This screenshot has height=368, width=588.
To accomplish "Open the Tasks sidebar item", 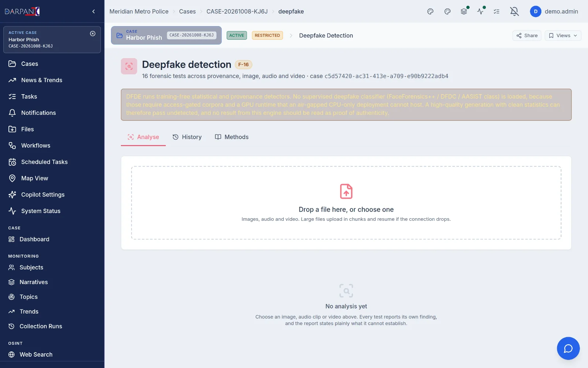I will (52, 96).
